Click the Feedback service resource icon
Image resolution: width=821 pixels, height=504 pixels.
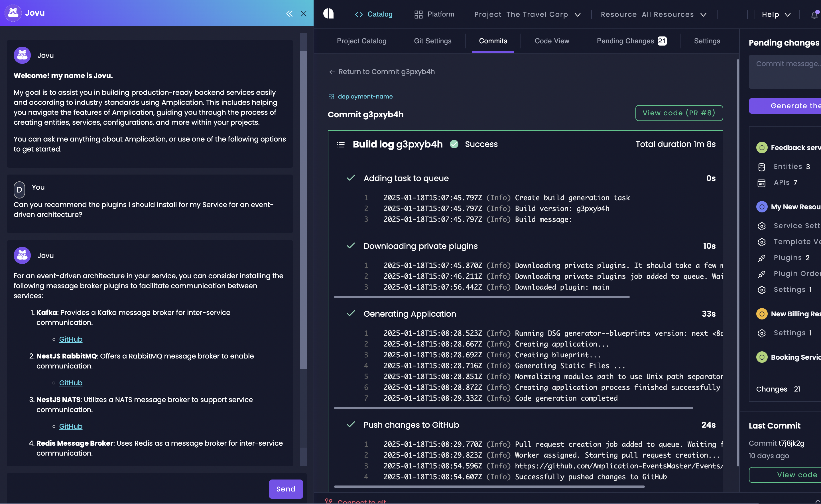pyautogui.click(x=762, y=148)
